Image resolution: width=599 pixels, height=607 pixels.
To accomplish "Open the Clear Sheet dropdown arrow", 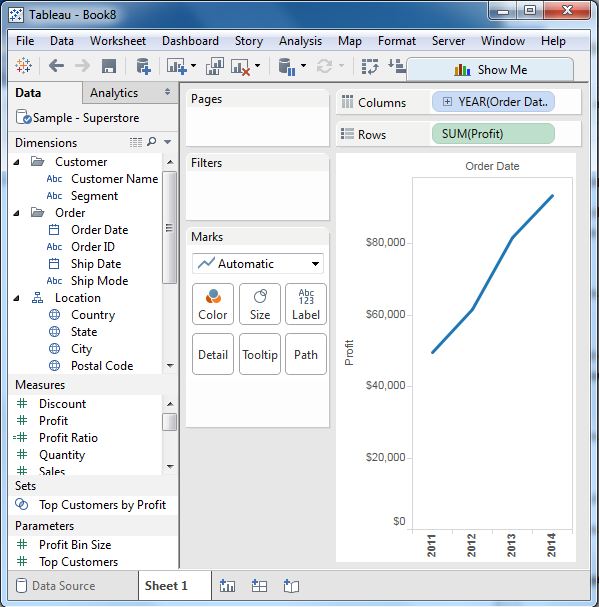I will pos(257,65).
